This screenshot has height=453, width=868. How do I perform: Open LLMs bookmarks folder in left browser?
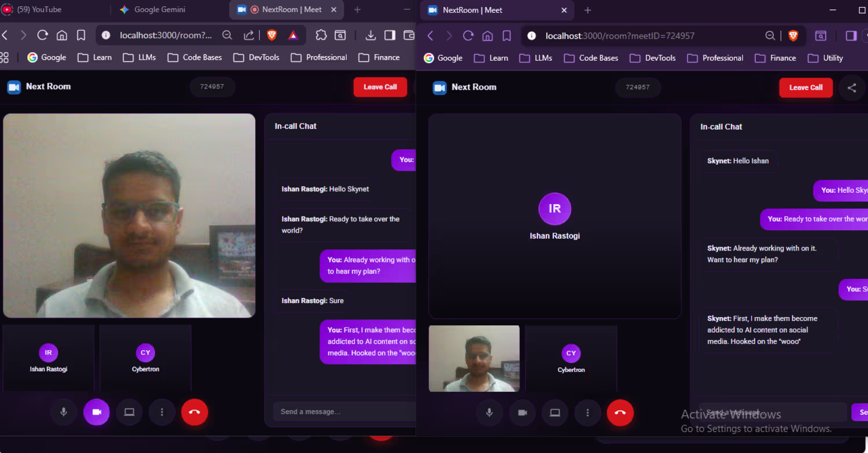[139, 57]
